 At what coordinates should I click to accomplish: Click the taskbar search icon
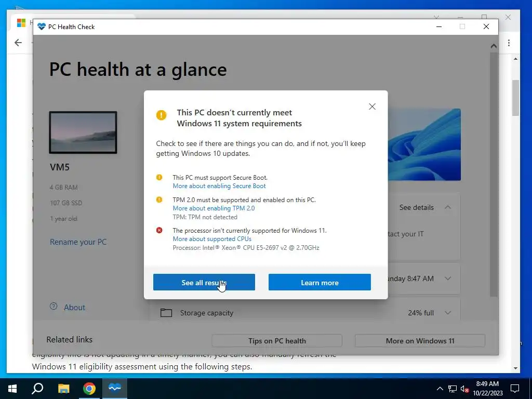(x=37, y=389)
